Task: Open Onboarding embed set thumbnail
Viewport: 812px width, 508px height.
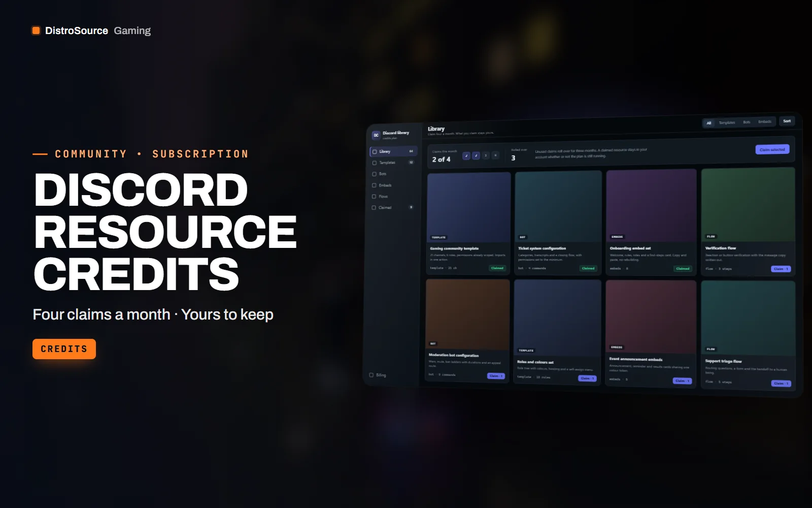Action: pyautogui.click(x=651, y=206)
